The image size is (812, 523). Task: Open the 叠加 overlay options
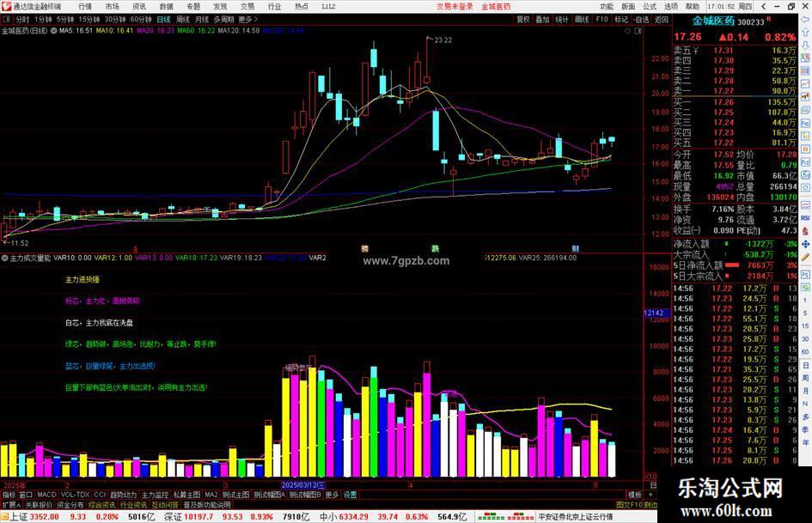(x=543, y=19)
